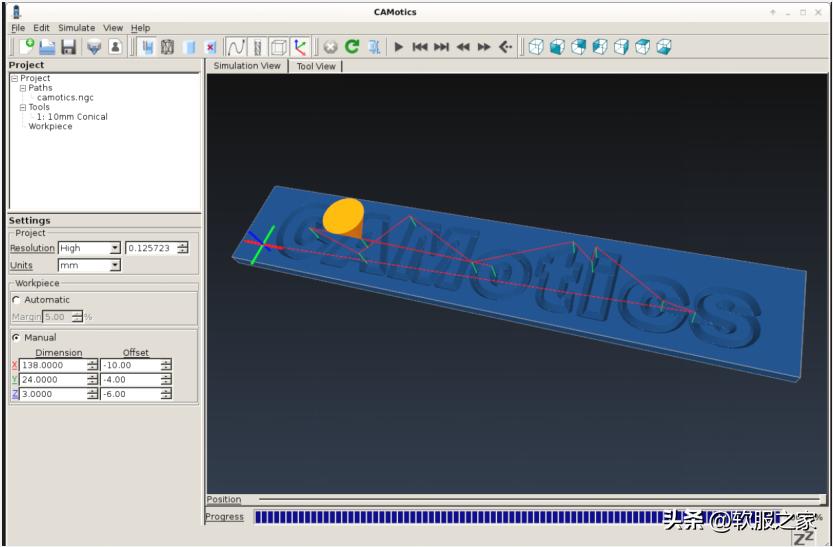Viewport: 833px width, 547px height.
Task: Select the first cube view icon
Action: (536, 47)
